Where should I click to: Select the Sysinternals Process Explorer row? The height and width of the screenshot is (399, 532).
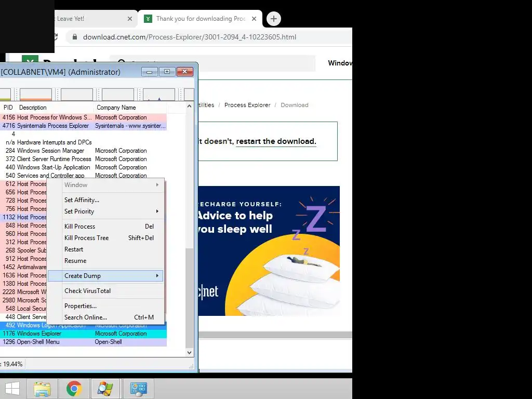[x=83, y=126]
